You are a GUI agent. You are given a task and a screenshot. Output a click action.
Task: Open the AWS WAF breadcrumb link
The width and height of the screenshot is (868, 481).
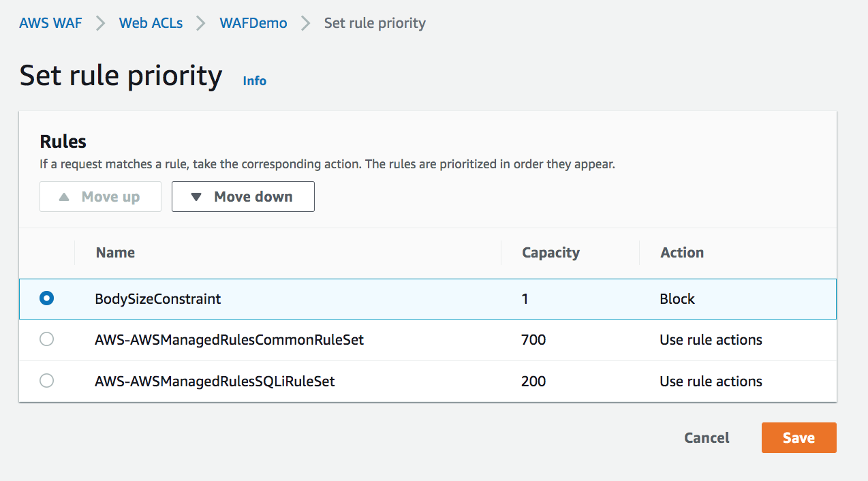[x=50, y=23]
